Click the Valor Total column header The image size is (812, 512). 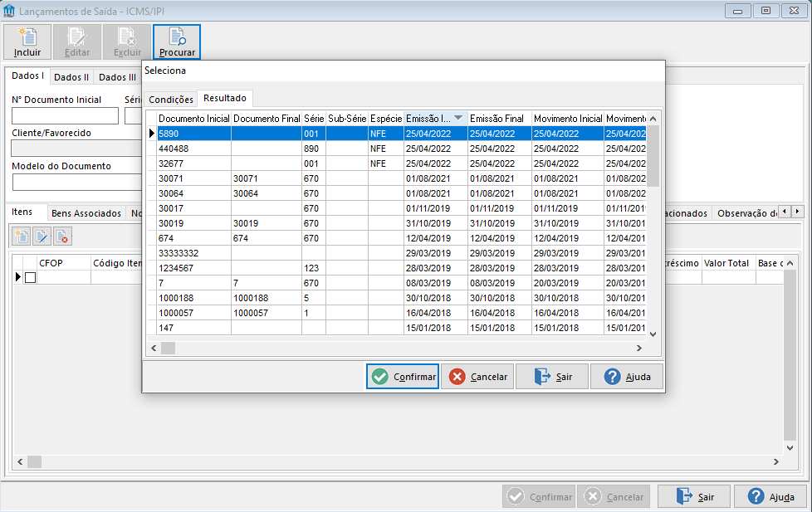coord(729,263)
